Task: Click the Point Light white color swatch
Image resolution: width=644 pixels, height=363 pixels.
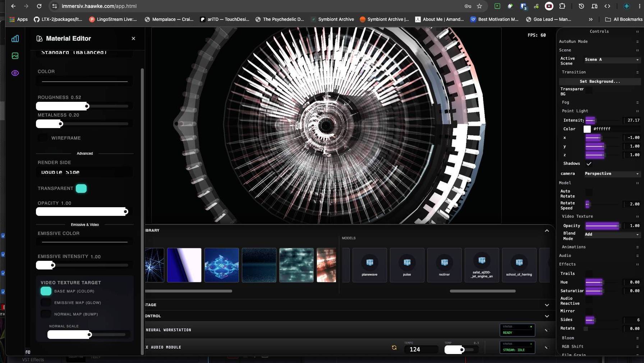Action: pos(587,129)
